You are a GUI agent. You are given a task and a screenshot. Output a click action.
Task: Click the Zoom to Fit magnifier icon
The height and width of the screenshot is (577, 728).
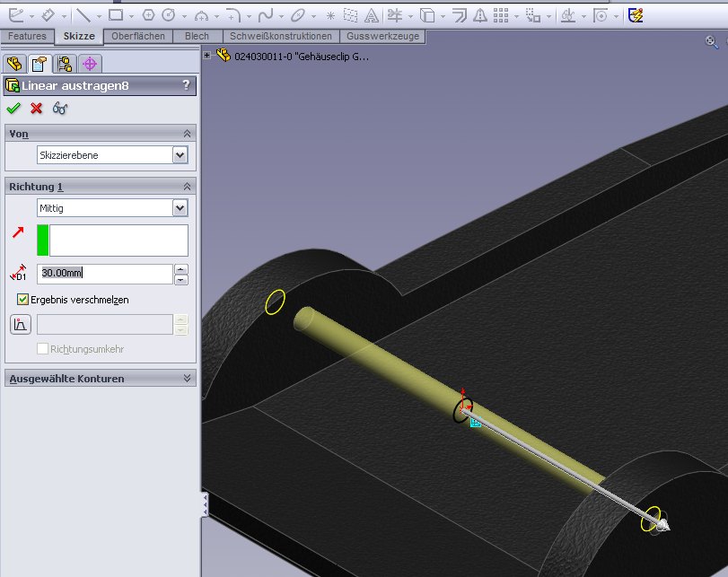(711, 42)
